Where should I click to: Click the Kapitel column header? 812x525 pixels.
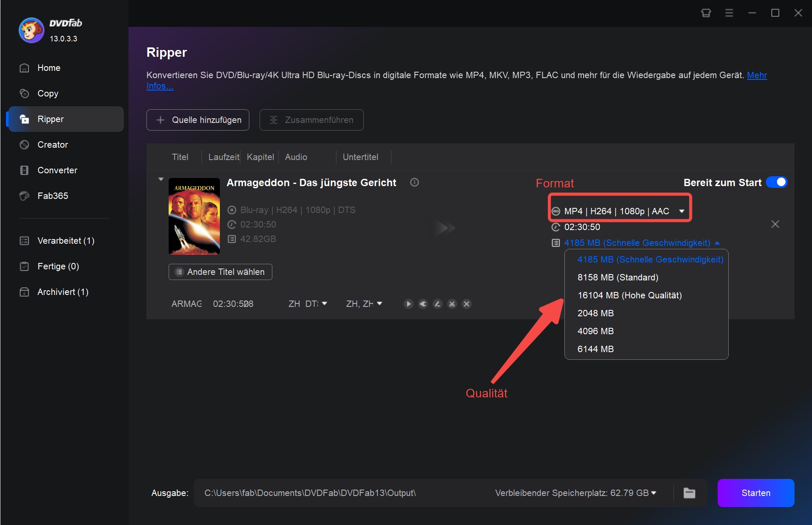tap(260, 157)
